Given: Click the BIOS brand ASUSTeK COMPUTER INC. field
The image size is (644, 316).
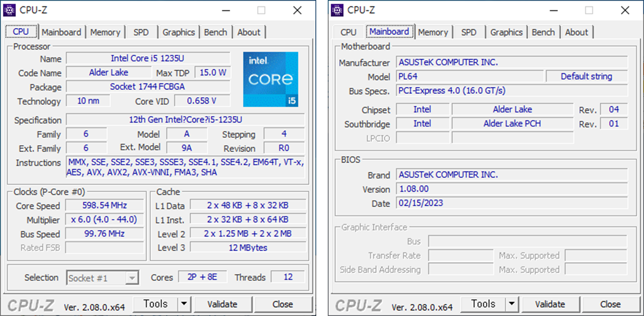Looking at the screenshot, I should (x=512, y=175).
